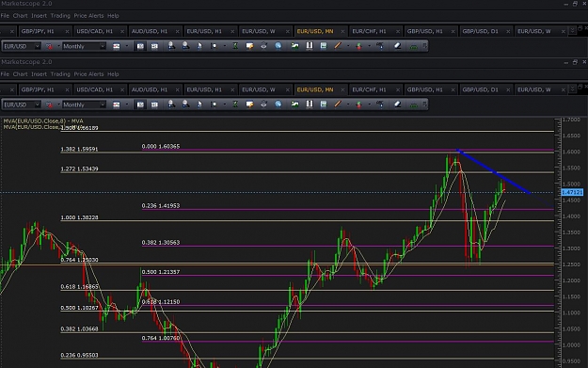Screen dimensions: 588x368
Task: Open the Monthly period dropdown in upper window
Action: click(x=103, y=46)
